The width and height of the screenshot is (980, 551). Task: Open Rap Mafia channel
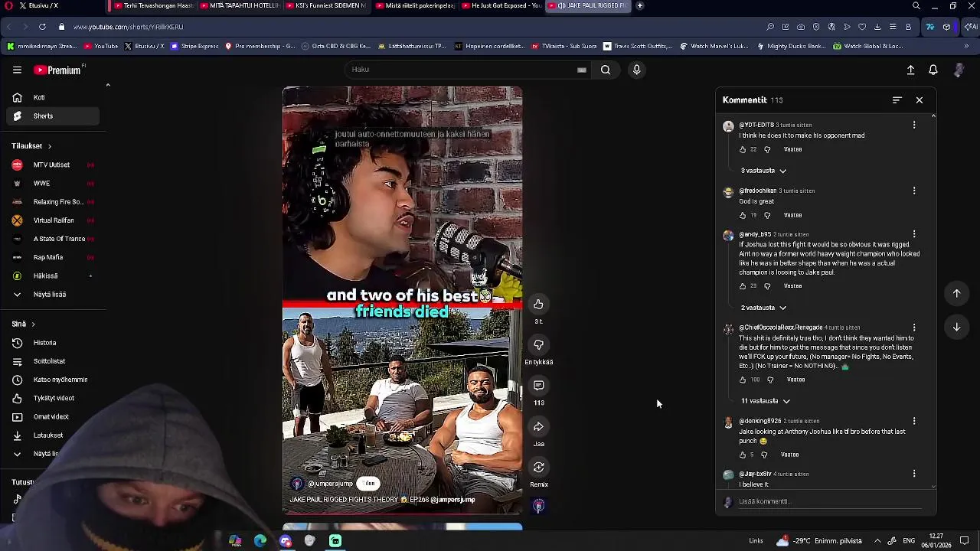click(50, 257)
